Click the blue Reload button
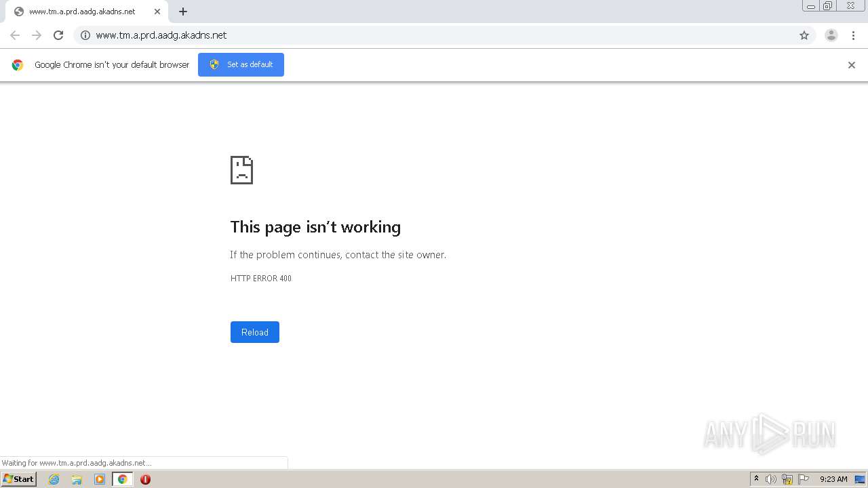This screenshot has width=868, height=488. 255,332
